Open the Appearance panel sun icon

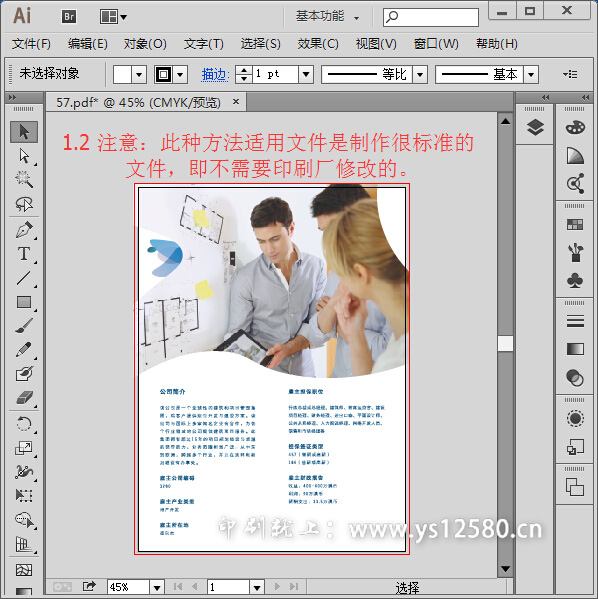tap(575, 418)
